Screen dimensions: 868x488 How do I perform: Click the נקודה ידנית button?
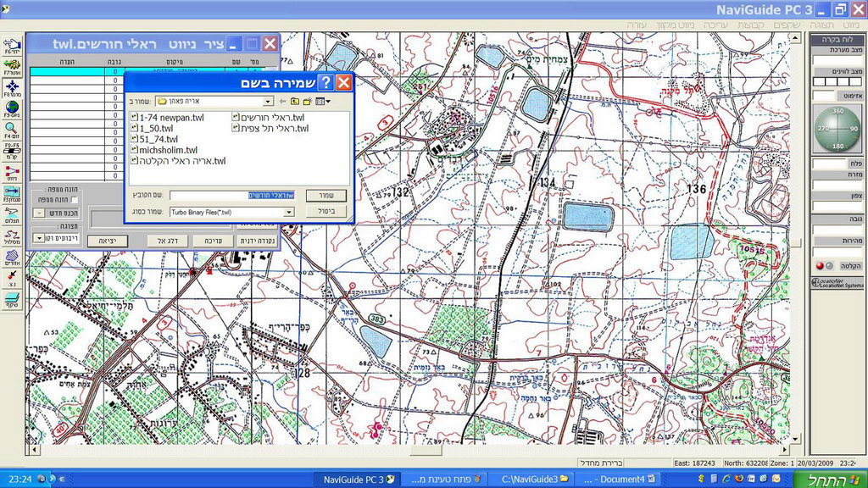258,241
